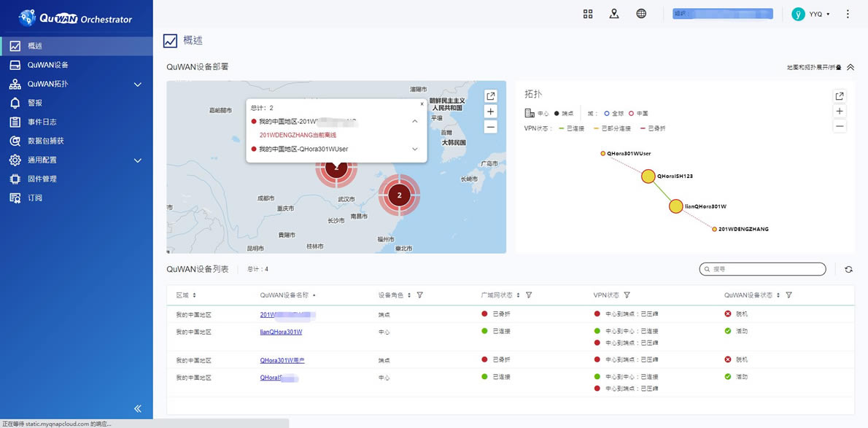Image resolution: width=868 pixels, height=428 pixels.
Task: Click the YYQ user avatar
Action: coord(798,14)
